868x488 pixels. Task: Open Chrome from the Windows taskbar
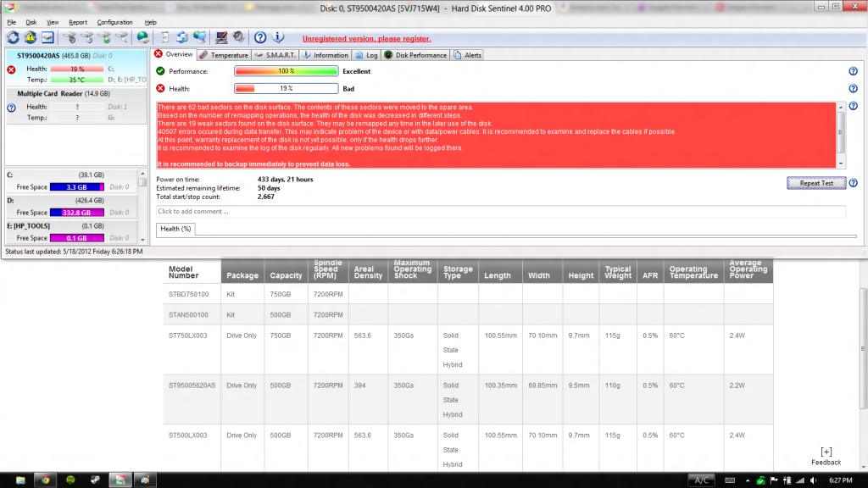[46, 480]
